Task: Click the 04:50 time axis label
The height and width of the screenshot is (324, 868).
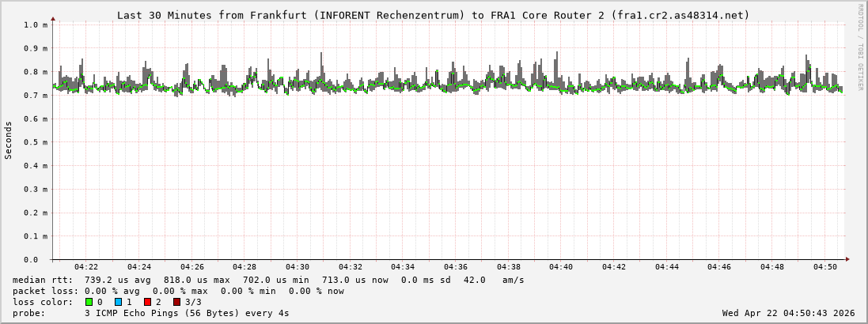Action: point(825,268)
